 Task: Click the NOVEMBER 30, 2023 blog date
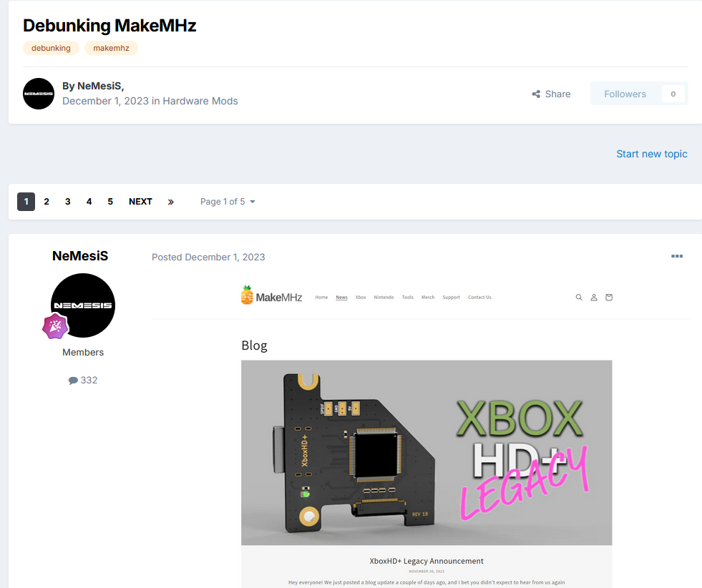click(426, 572)
